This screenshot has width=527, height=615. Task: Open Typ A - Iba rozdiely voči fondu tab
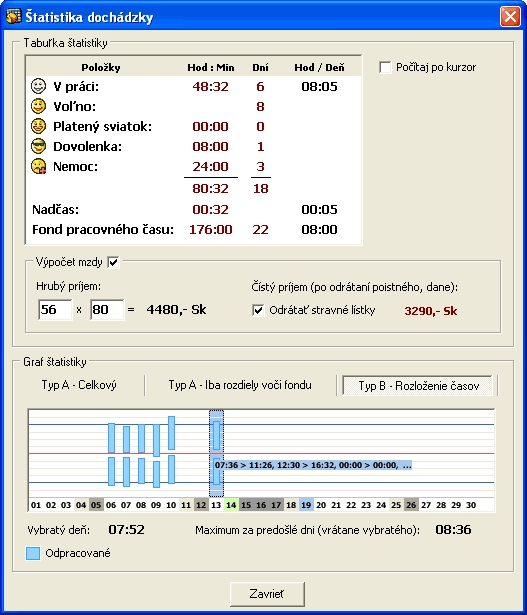240,385
